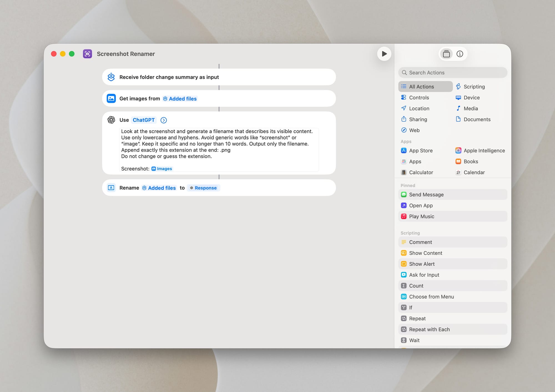Click the ChatGPT model link
The height and width of the screenshot is (392, 555).
(x=144, y=120)
